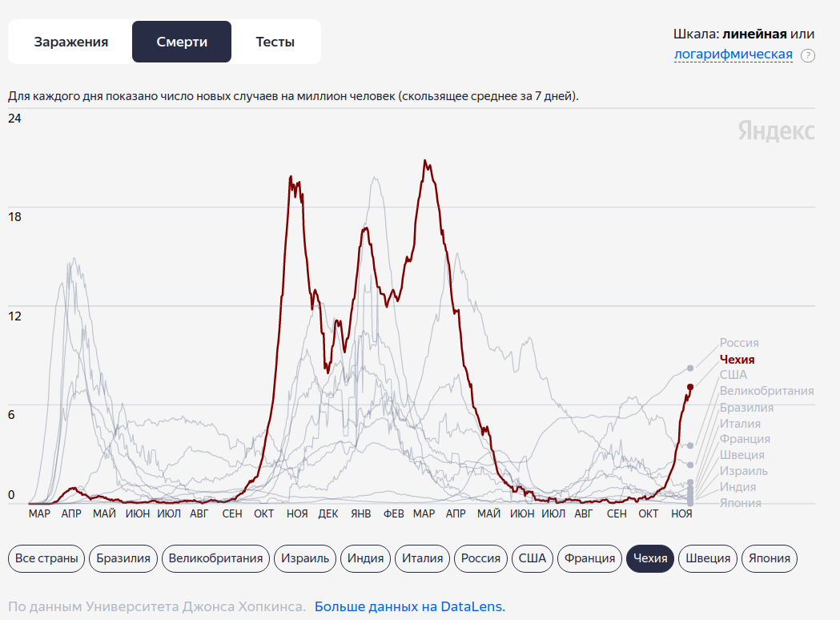Select the Смерти tab
This screenshot has height=620, width=840.
182,42
